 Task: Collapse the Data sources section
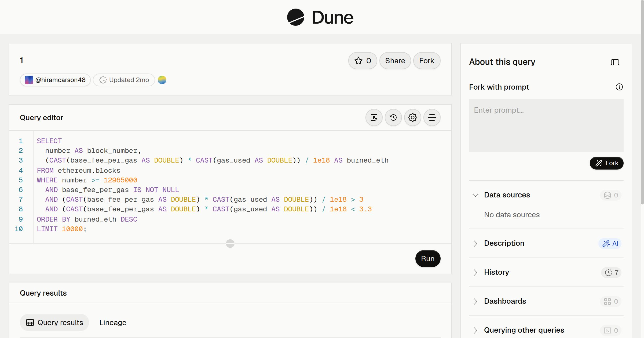point(475,195)
